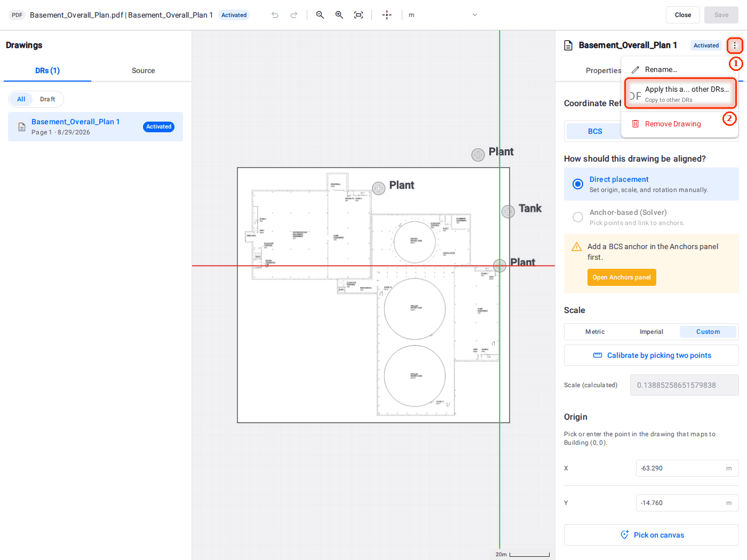This screenshot has height=560, width=747.
Task: Open the units dropdown showing m
Action: pyautogui.click(x=443, y=15)
